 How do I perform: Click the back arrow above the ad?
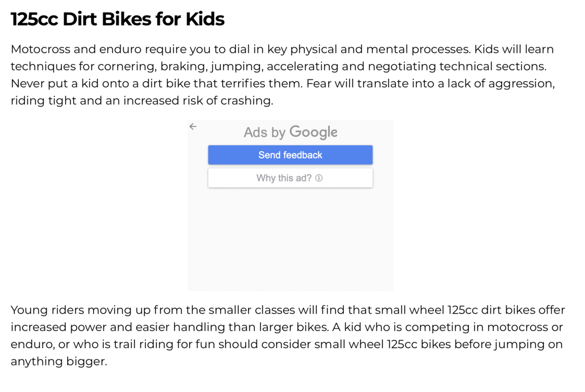pos(193,126)
